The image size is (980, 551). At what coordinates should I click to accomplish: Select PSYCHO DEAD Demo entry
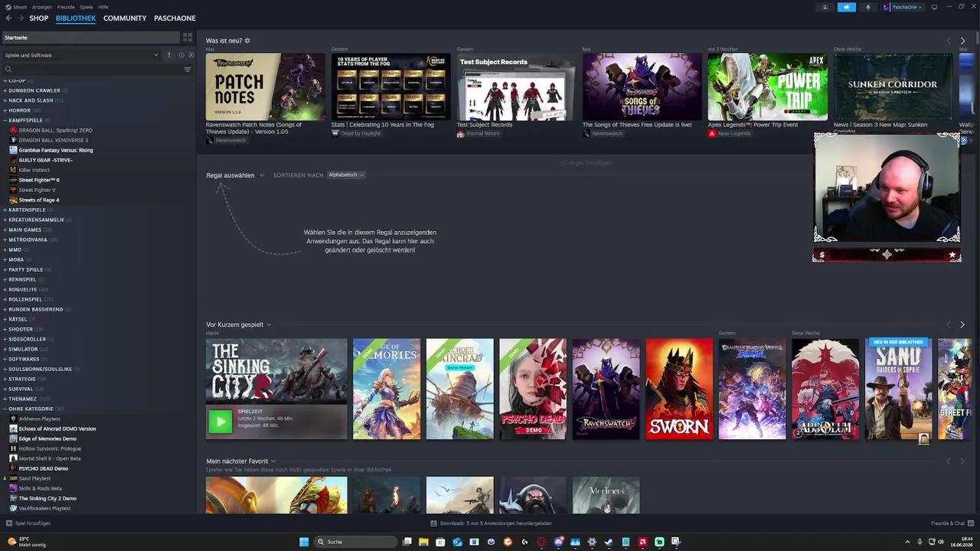pyautogui.click(x=44, y=468)
